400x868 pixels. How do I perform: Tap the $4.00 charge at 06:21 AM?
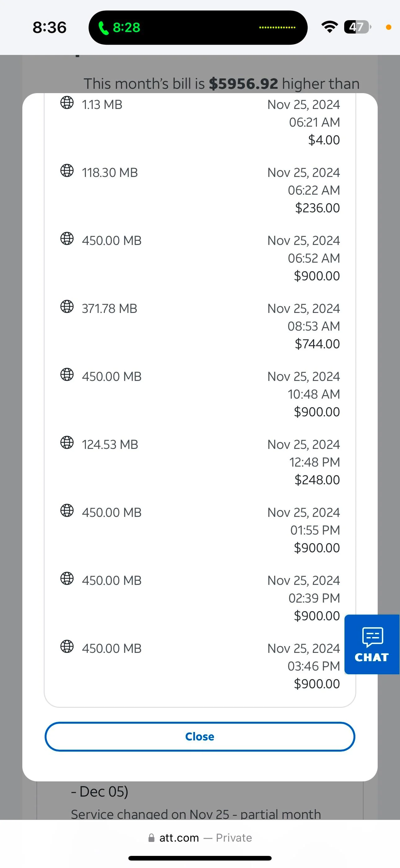(x=324, y=140)
